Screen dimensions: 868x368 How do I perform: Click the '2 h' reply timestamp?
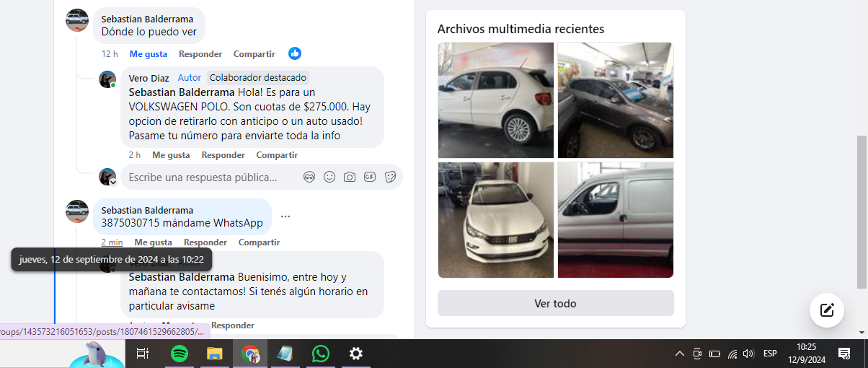tap(135, 155)
